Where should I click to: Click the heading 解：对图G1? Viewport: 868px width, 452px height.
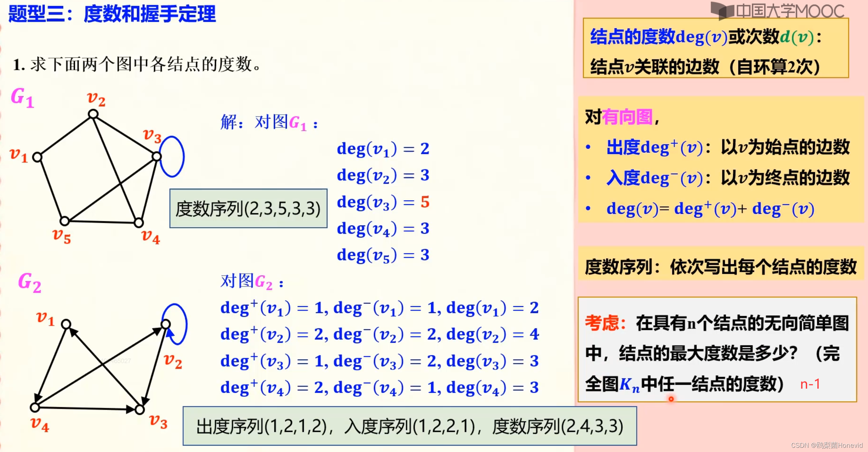pos(269,122)
